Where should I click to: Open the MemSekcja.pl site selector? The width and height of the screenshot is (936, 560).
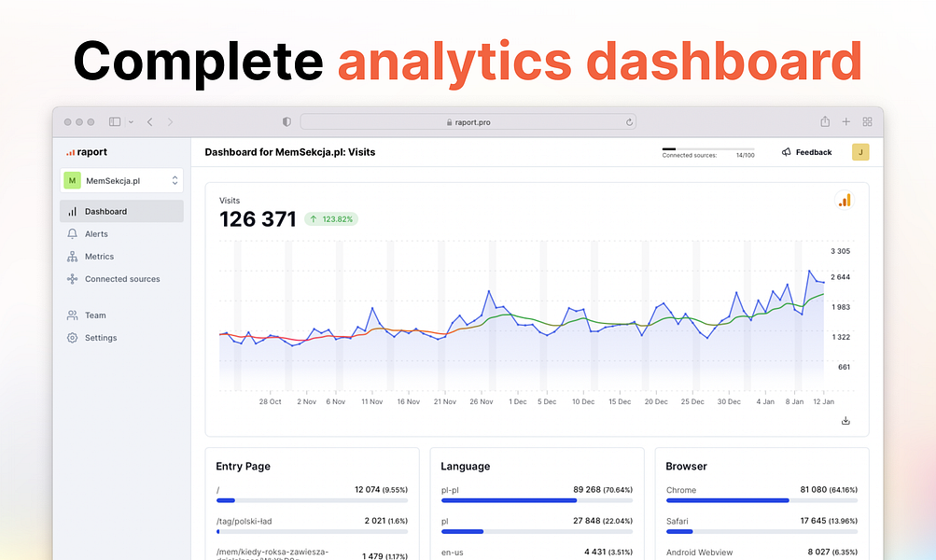pyautogui.click(x=121, y=180)
